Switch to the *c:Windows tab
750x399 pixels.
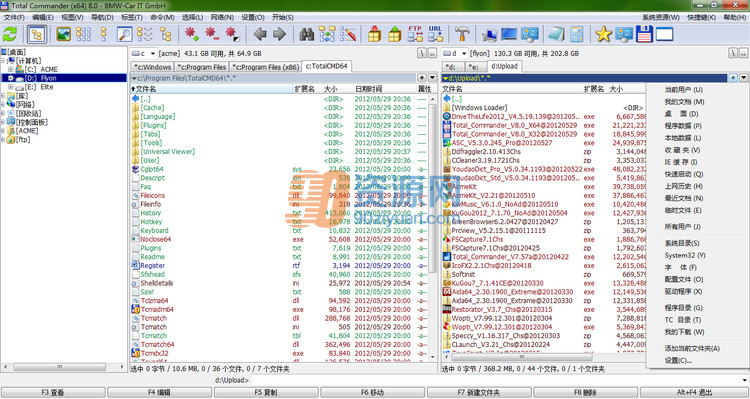click(x=152, y=67)
